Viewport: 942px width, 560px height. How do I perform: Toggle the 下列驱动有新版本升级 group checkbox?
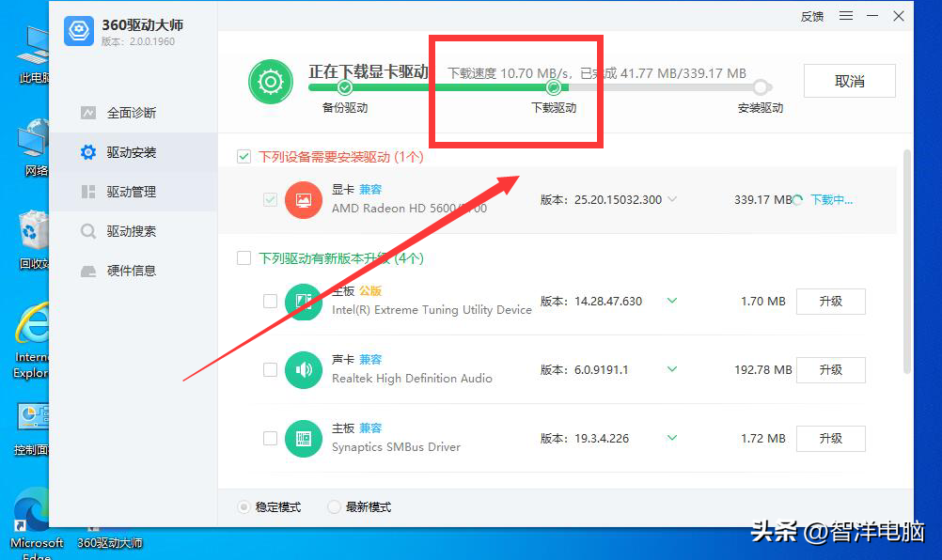coord(243,258)
